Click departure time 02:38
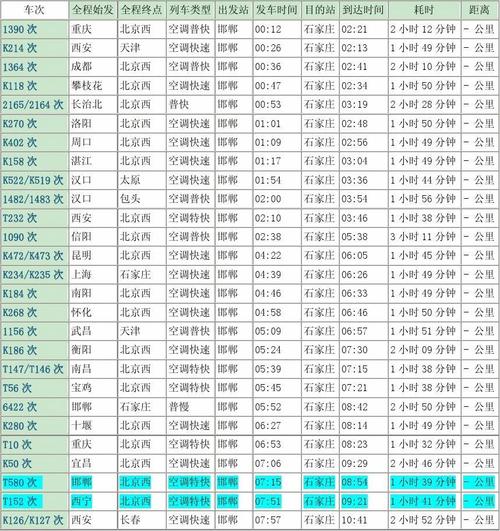This screenshot has height=531, width=500. (268, 237)
